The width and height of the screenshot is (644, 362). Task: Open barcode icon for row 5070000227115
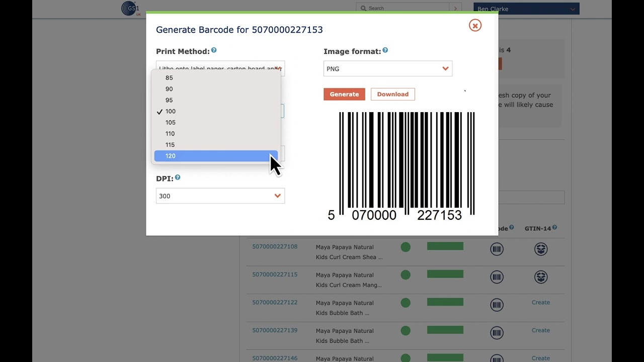(x=497, y=277)
